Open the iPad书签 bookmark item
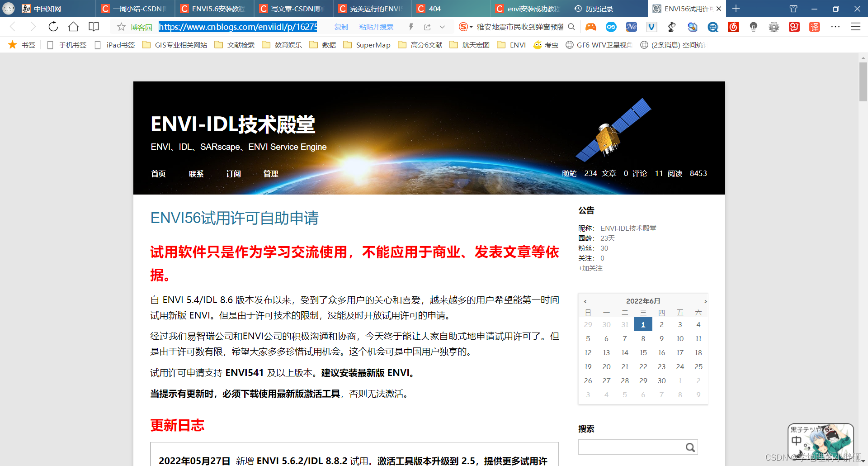Image resolution: width=868 pixels, height=466 pixels. tap(115, 45)
